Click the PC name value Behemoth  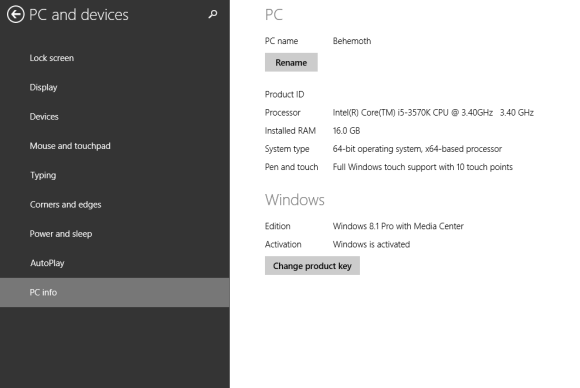click(352, 41)
